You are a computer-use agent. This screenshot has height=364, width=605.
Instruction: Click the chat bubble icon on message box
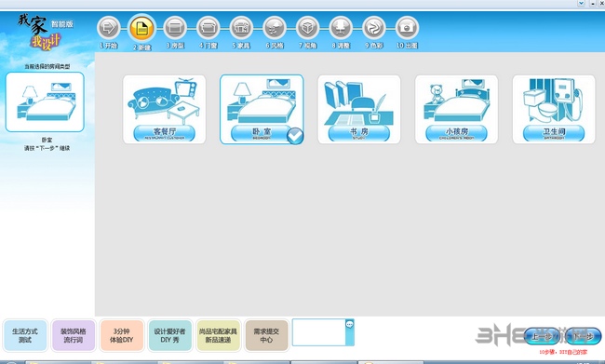[x=350, y=324]
